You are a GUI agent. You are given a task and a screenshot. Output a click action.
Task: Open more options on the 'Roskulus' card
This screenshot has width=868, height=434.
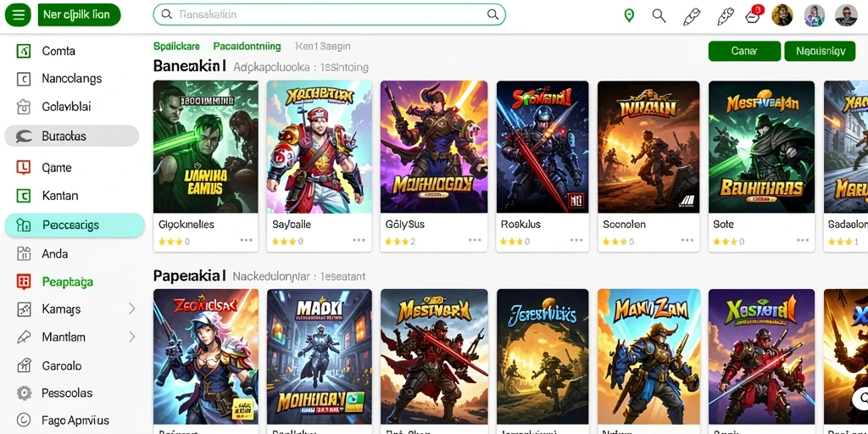click(576, 240)
